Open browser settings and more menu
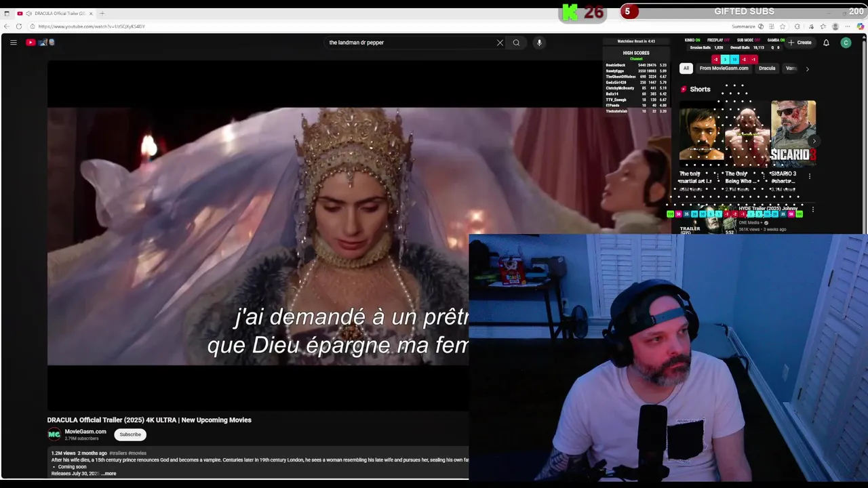This screenshot has width=868, height=488. click(x=848, y=26)
